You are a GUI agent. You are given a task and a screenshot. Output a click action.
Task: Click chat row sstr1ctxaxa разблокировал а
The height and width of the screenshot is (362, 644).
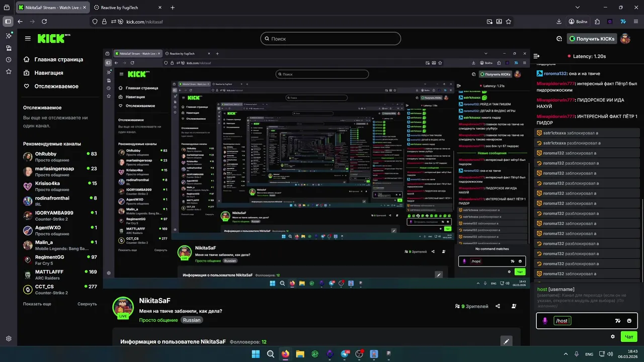586,143
